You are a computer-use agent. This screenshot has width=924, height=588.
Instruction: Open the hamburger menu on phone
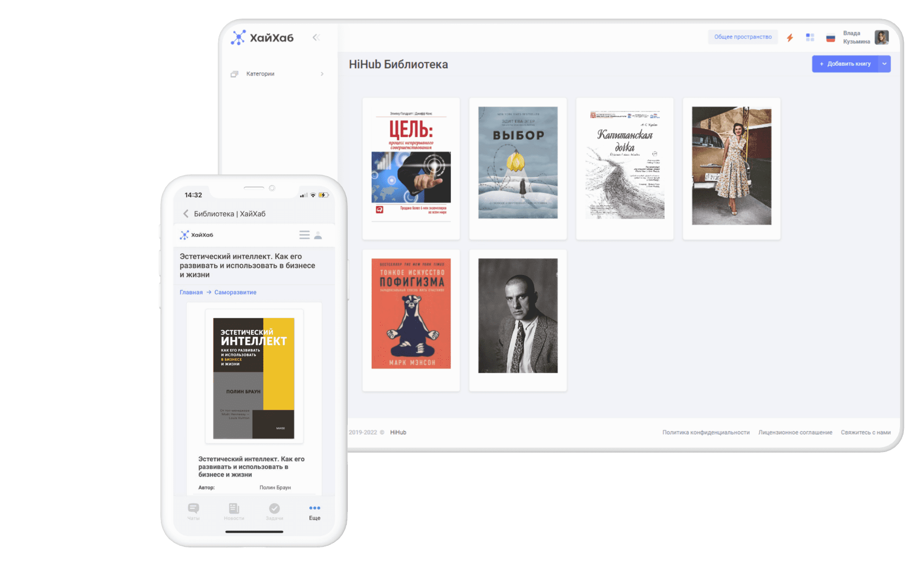(305, 235)
